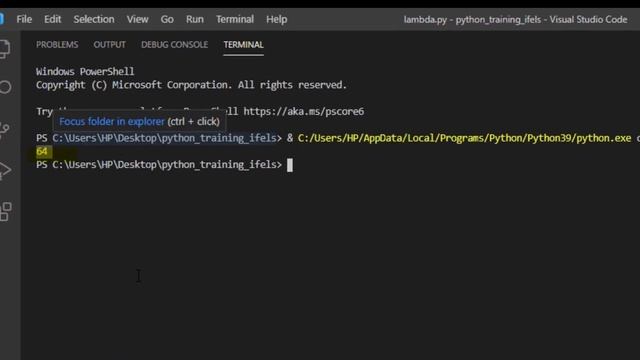Viewport: 640px width, 360px height.
Task: Open the Extensions view
Action: (5, 211)
